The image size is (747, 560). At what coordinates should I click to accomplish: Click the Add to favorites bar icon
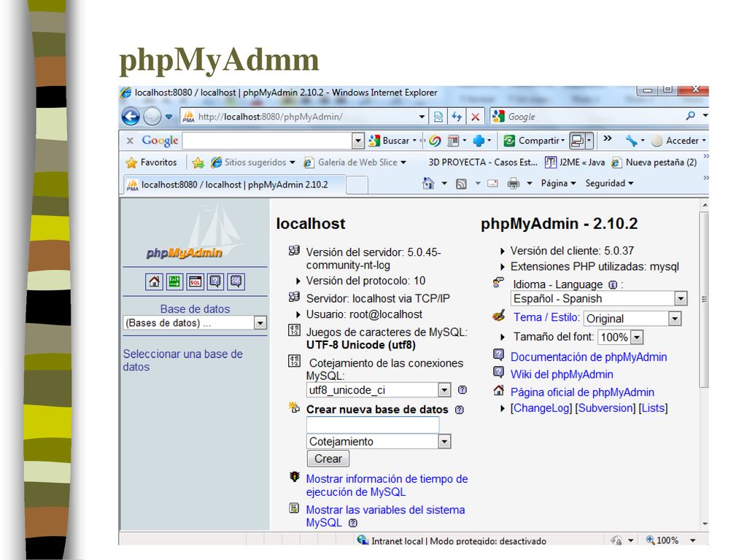tap(198, 163)
